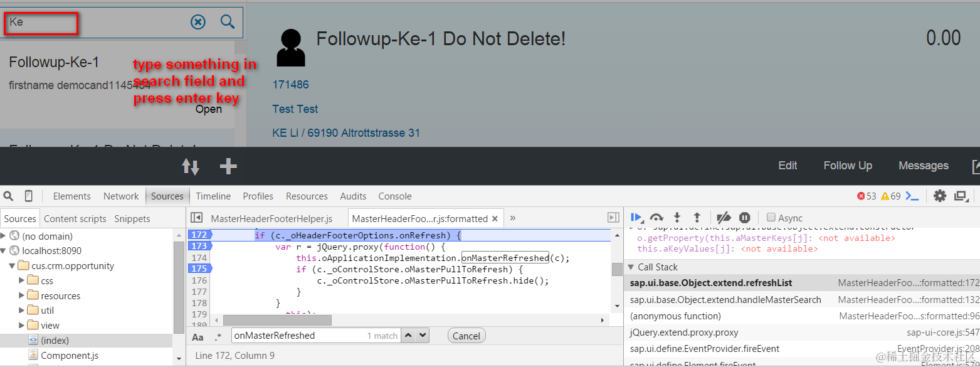Switch to the Elements panel
This screenshot has width=980, height=367.
71,196
